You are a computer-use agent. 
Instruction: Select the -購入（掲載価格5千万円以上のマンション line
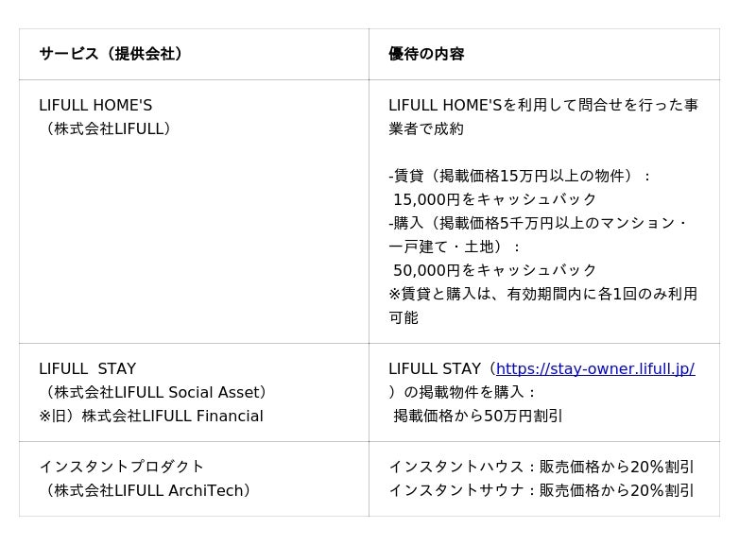click(538, 223)
